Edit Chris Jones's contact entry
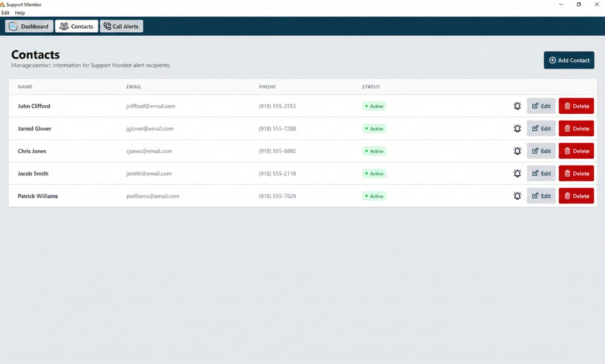This screenshot has width=605, height=364. pyautogui.click(x=541, y=151)
